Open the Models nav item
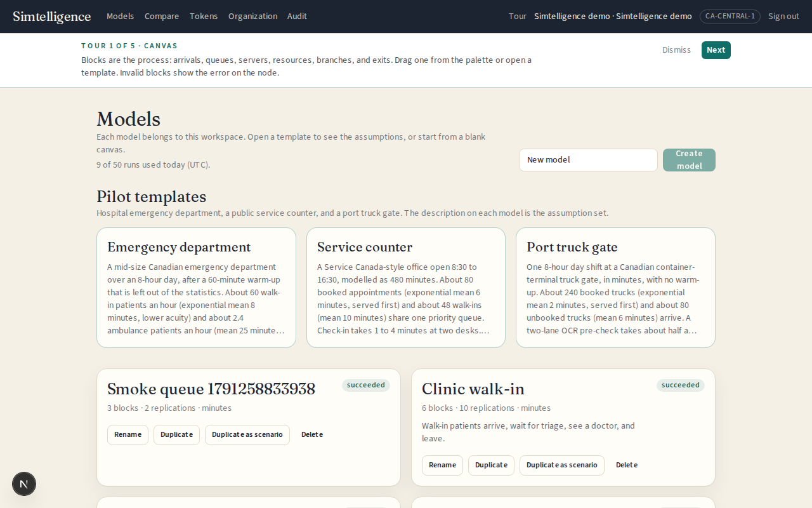Screen dimensions: 812x508 [x=120, y=17]
